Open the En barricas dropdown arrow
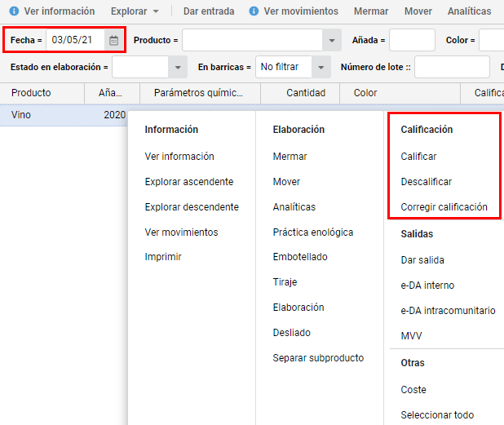The width and height of the screenshot is (504, 425). pos(321,67)
